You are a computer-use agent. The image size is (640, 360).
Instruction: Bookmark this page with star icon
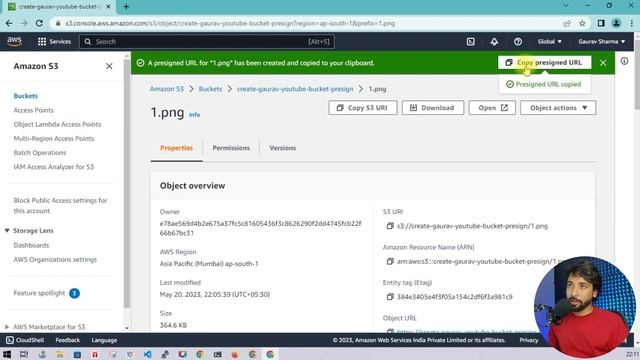tap(582, 23)
